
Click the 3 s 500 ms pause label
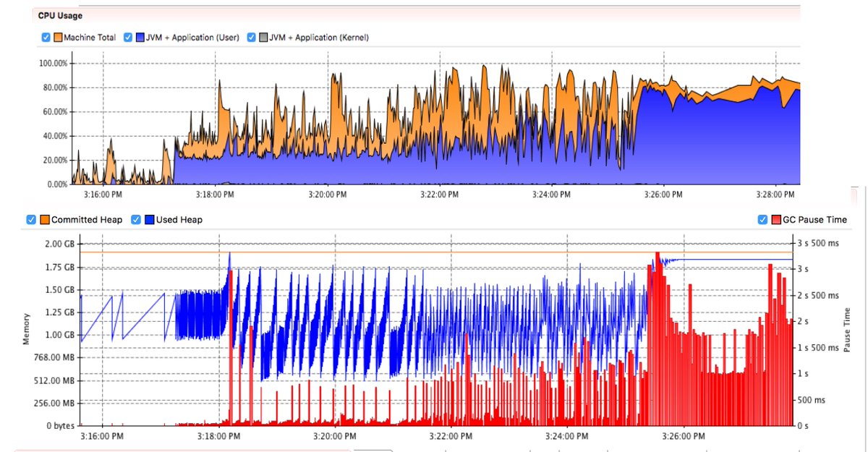[817, 242]
